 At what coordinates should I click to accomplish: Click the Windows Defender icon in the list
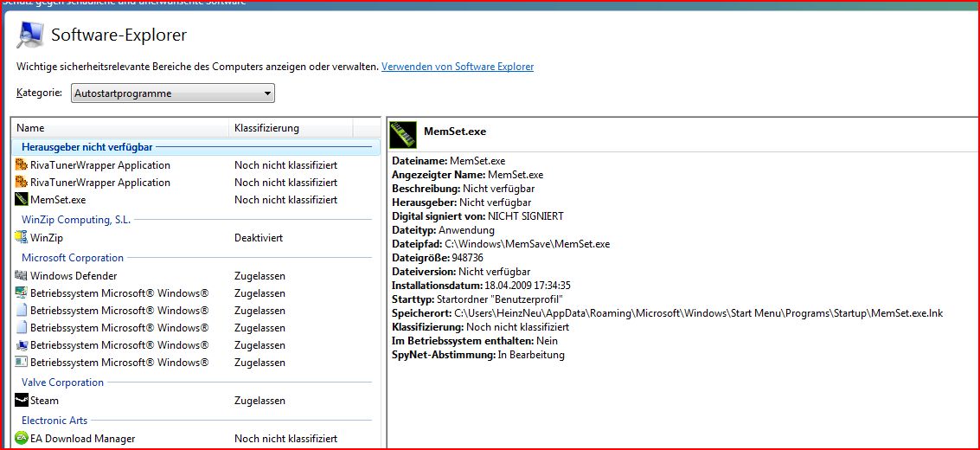pyautogui.click(x=22, y=275)
